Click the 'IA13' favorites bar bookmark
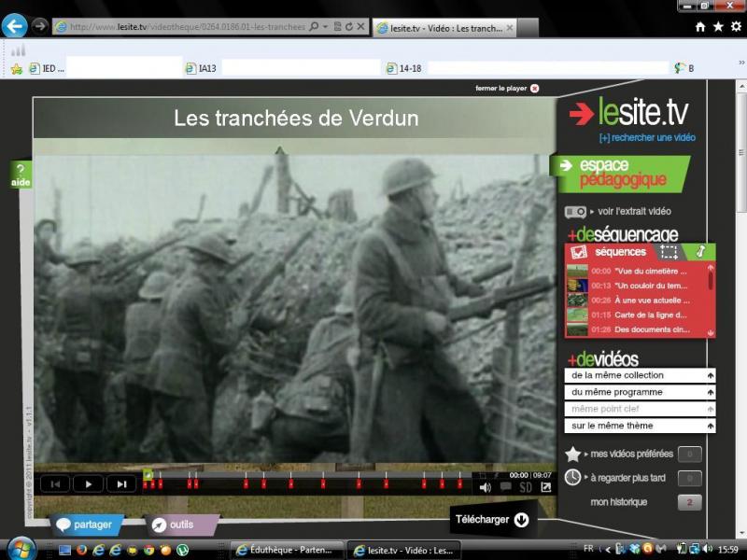The width and height of the screenshot is (747, 560). point(201,68)
